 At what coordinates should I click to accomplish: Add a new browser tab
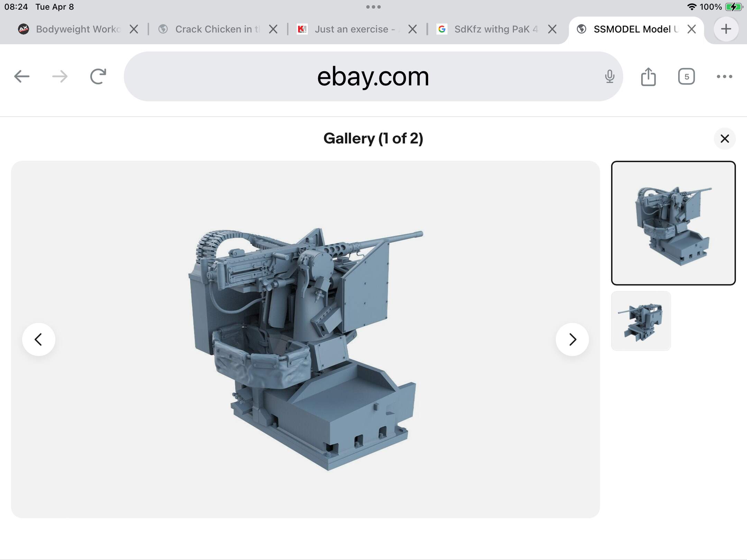[726, 29]
